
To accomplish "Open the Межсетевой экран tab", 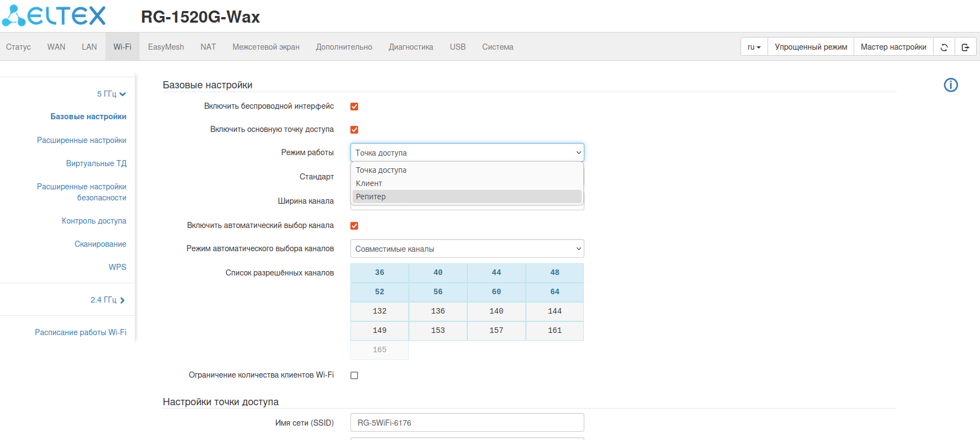I will coord(265,47).
